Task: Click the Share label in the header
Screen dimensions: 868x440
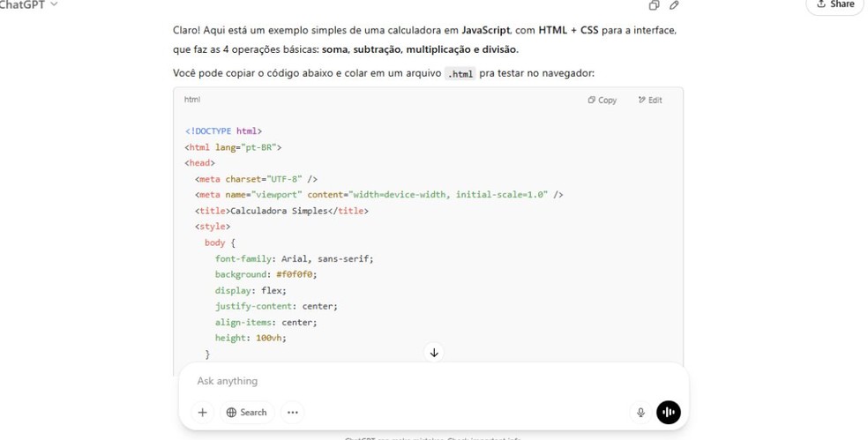Action: tap(842, 4)
